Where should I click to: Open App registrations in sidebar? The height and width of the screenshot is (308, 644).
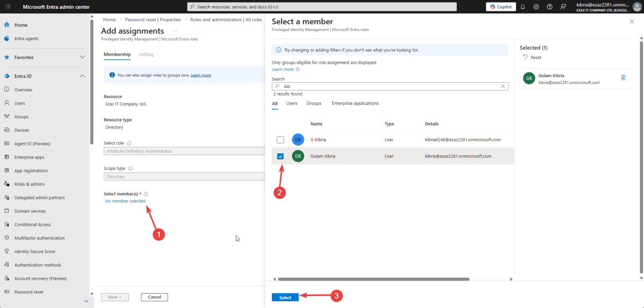(x=31, y=171)
